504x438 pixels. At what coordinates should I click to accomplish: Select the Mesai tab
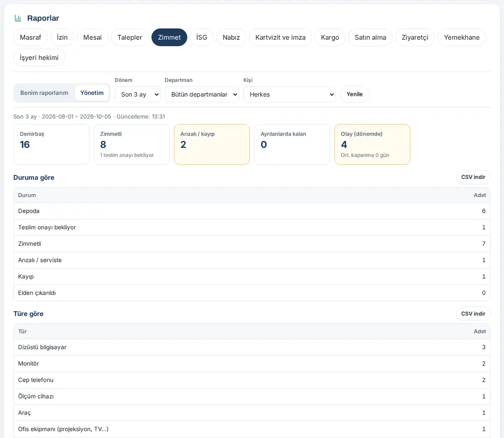92,37
